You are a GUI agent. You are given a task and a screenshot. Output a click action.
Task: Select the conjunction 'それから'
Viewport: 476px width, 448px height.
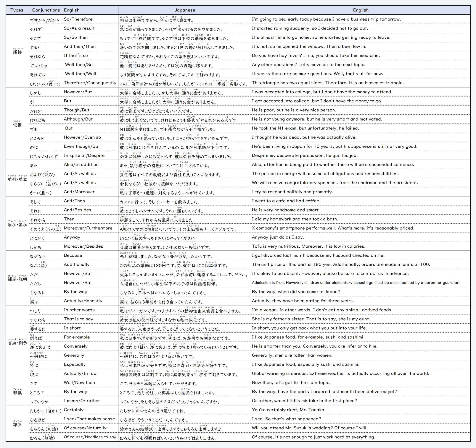pos(46,219)
